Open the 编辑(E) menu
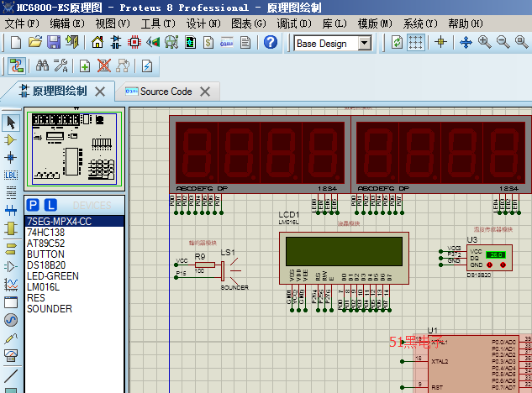 click(x=67, y=24)
